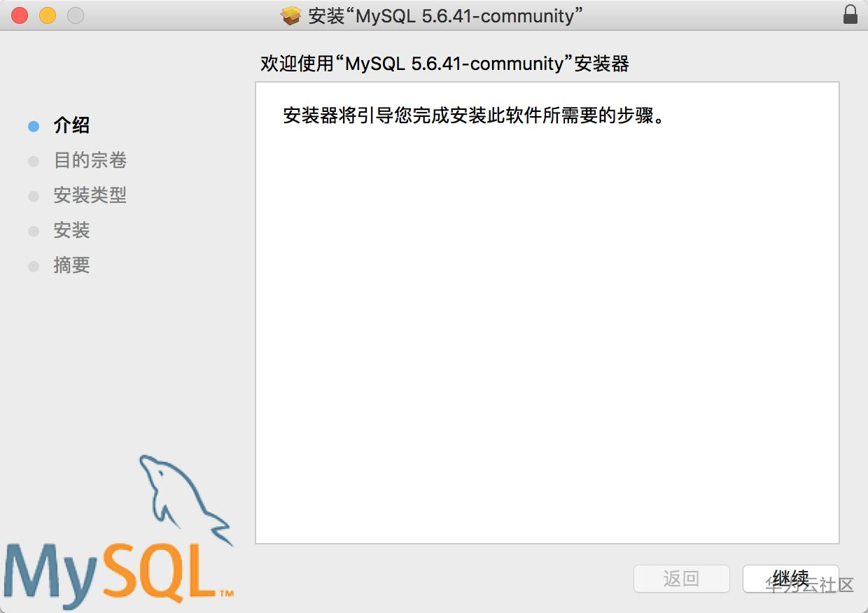868x613 pixels.
Task: Select the 安装 step in the sidebar
Action: point(71,231)
